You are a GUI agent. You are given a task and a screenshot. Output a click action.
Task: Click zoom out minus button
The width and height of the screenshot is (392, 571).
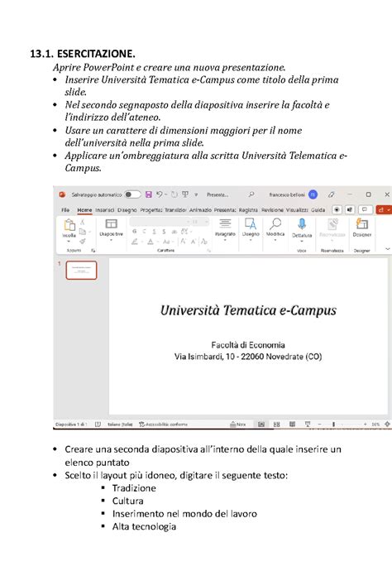pos(319,425)
